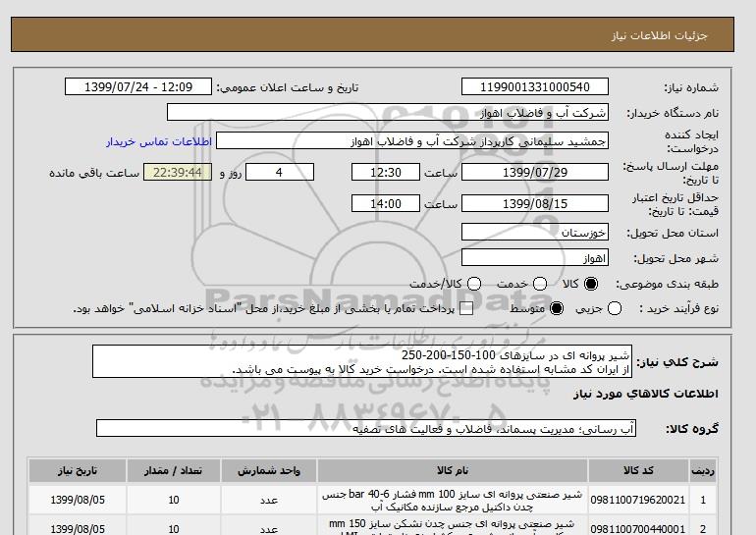Click the شرح کلی نیاز label

[677, 362]
